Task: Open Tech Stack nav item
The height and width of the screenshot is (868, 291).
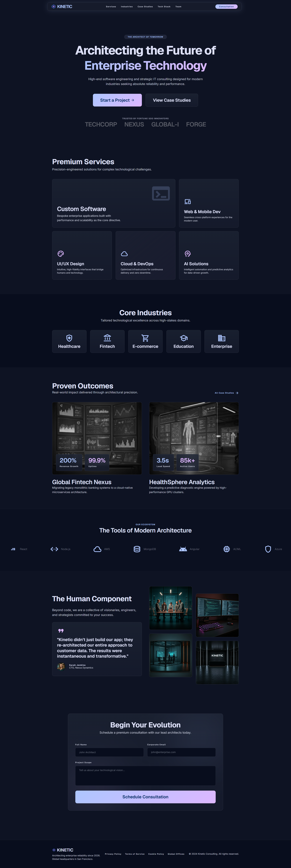Action: pos(164,6)
